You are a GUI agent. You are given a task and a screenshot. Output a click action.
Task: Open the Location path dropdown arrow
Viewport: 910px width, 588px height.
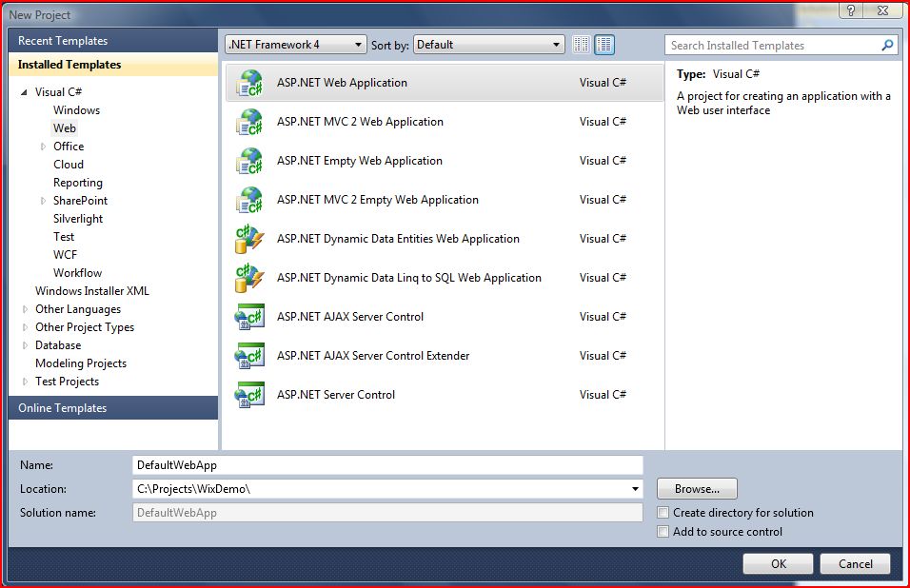pyautogui.click(x=636, y=489)
